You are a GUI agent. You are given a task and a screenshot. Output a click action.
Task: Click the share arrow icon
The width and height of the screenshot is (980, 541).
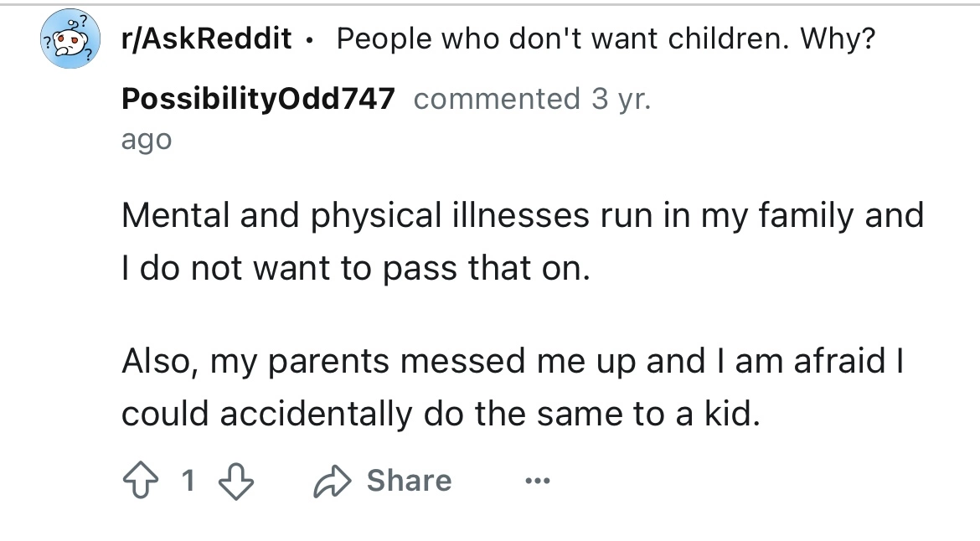click(333, 481)
